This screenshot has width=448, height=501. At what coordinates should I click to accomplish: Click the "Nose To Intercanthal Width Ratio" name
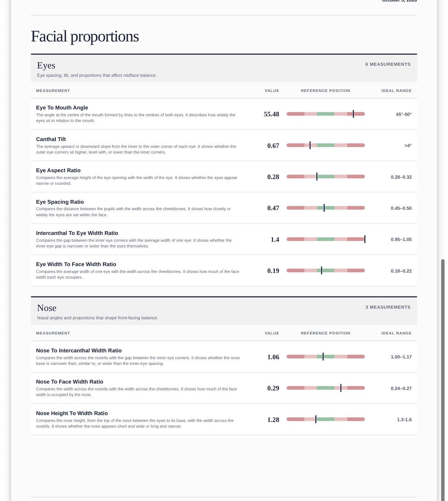coord(79,350)
